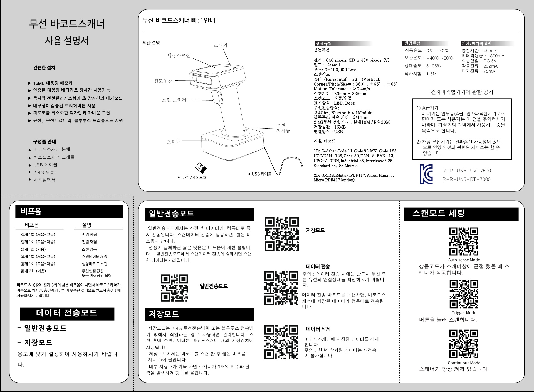Select the QR code labeled 일반전송모드
Image resolution: width=534 pixels, height=392 pixels.
pyautogui.click(x=174, y=288)
